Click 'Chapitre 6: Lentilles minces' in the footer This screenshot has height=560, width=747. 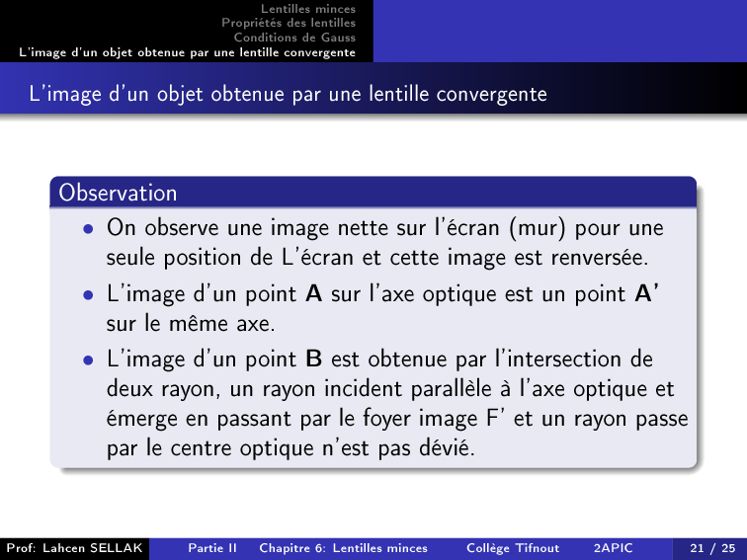[343, 548]
